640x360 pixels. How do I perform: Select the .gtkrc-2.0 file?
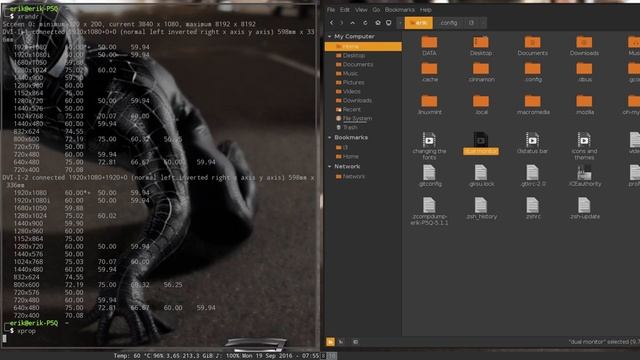pos(533,176)
